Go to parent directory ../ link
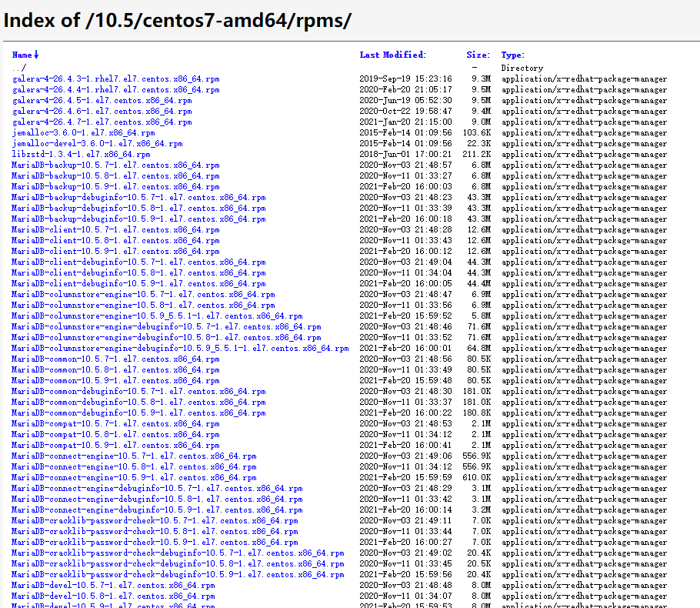This screenshot has height=608, width=700. (19, 68)
